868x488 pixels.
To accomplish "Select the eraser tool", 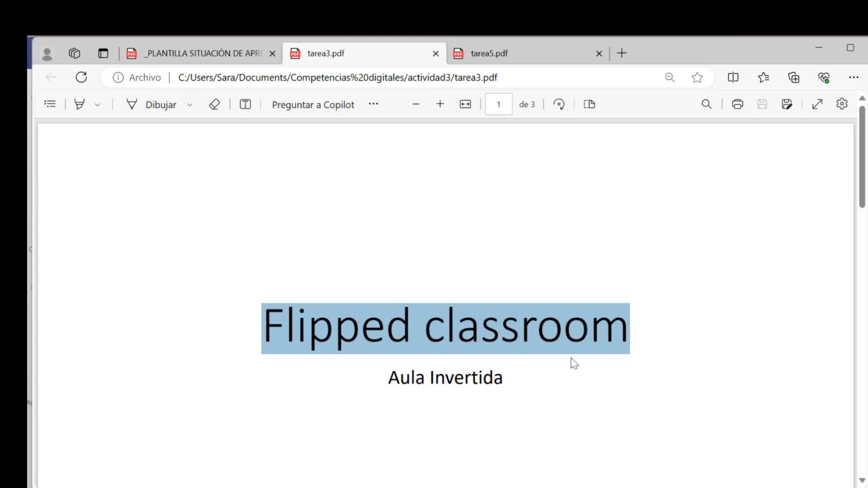I will click(214, 104).
